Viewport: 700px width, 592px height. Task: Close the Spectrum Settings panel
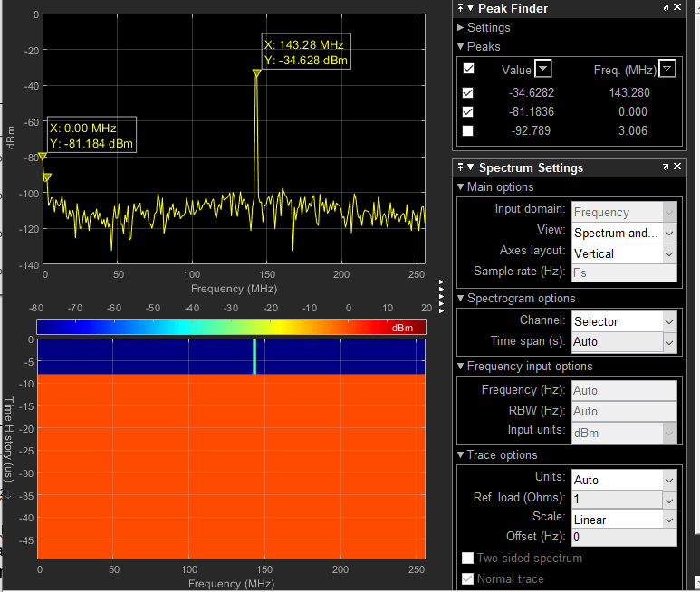tap(677, 167)
